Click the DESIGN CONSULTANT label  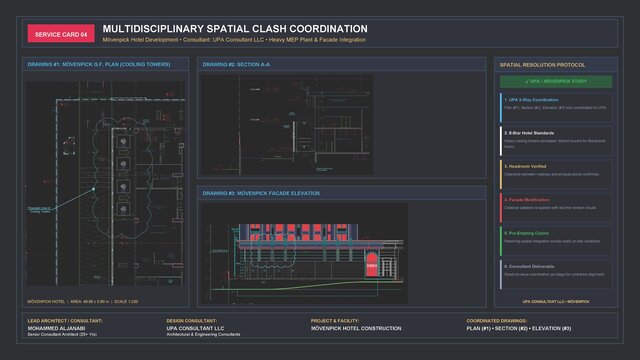click(191, 321)
